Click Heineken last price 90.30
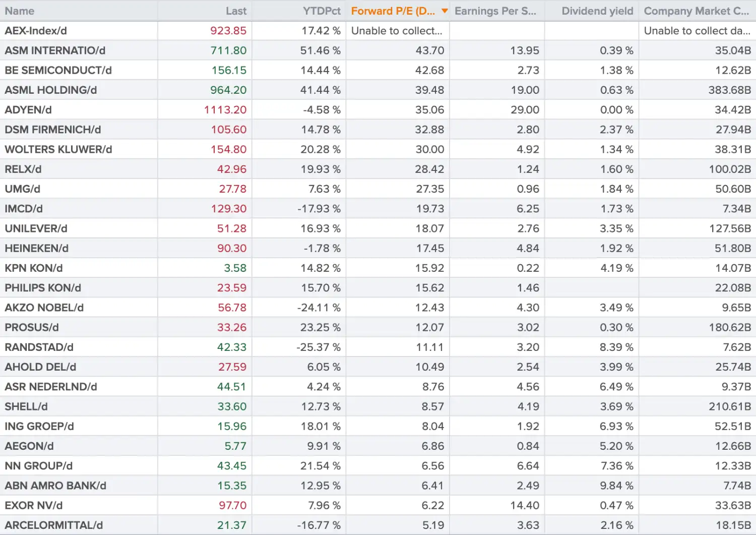This screenshot has height=535, width=756. click(x=232, y=248)
